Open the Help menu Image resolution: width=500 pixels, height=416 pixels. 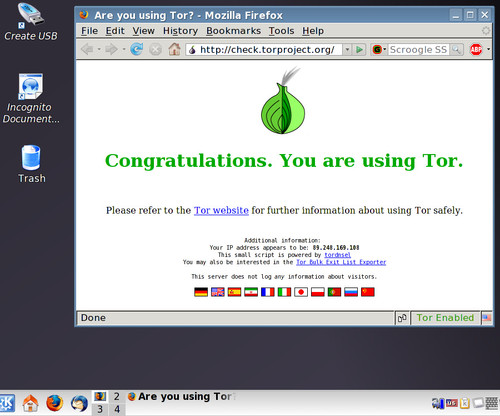(x=313, y=31)
